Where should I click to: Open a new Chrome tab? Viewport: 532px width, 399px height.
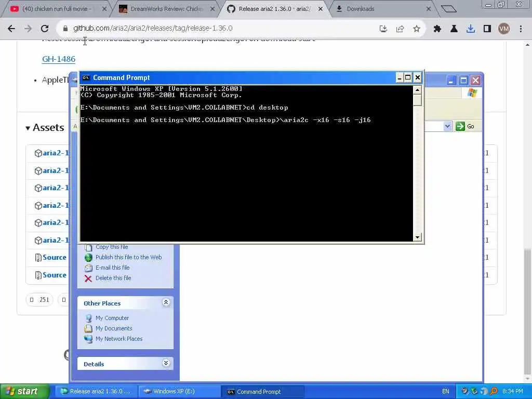point(449,9)
